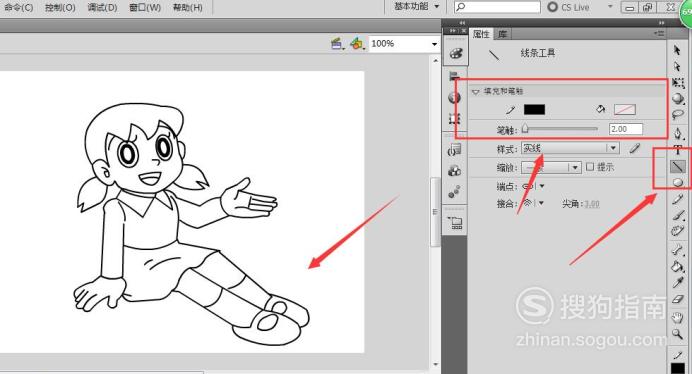Click the 尖角 miter value 3.00
This screenshot has width=692, height=374.
click(x=592, y=204)
